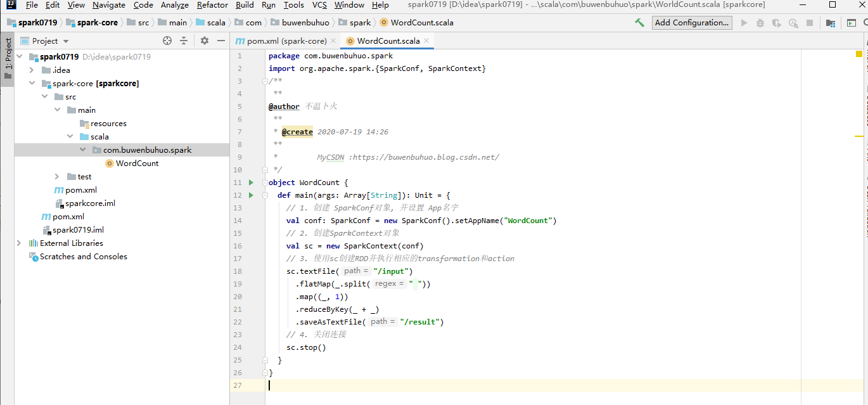
Task: Expand the .idea folder
Action: point(32,70)
